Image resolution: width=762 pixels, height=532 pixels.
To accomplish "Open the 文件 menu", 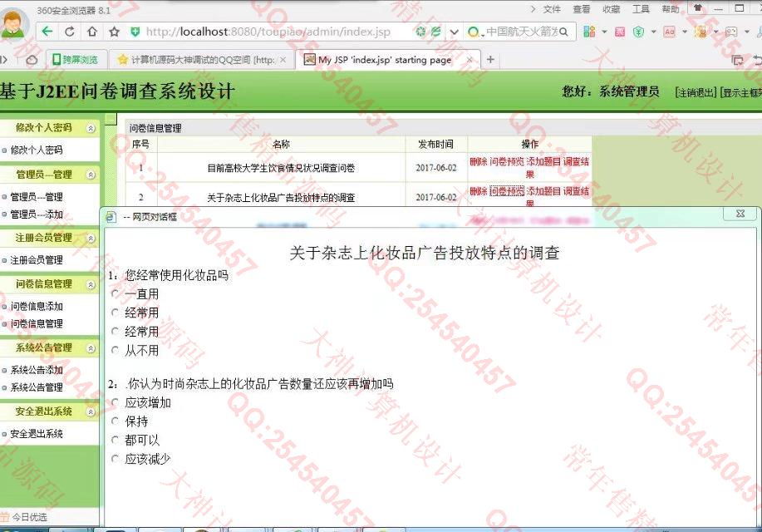I will point(552,9).
